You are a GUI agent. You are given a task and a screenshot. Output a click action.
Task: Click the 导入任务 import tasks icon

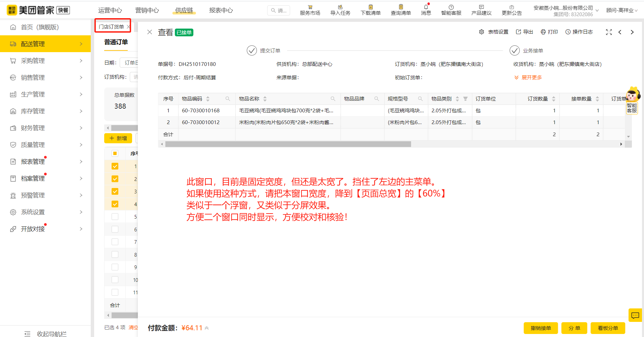340,9
